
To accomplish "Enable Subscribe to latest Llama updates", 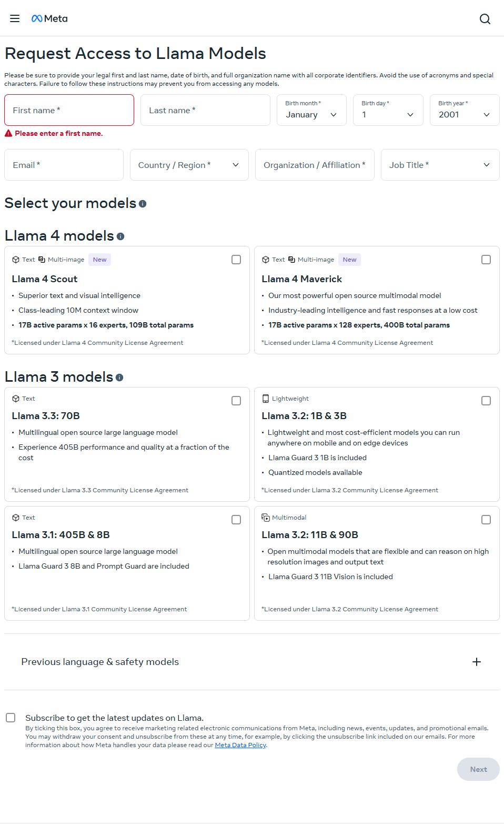I will (11, 717).
